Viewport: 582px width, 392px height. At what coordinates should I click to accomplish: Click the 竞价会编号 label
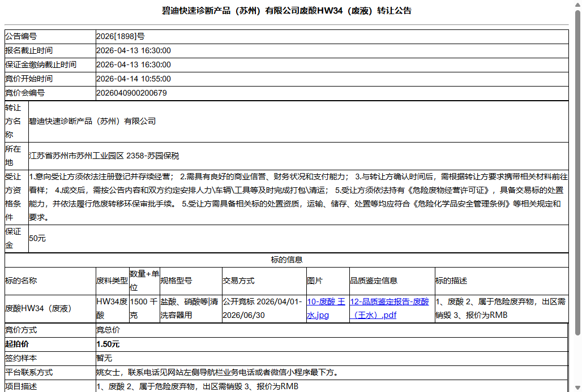click(x=25, y=93)
